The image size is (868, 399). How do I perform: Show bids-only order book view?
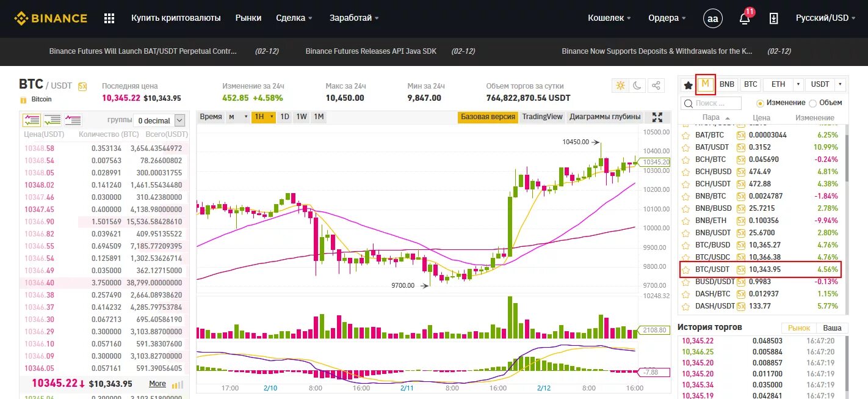[x=52, y=120]
